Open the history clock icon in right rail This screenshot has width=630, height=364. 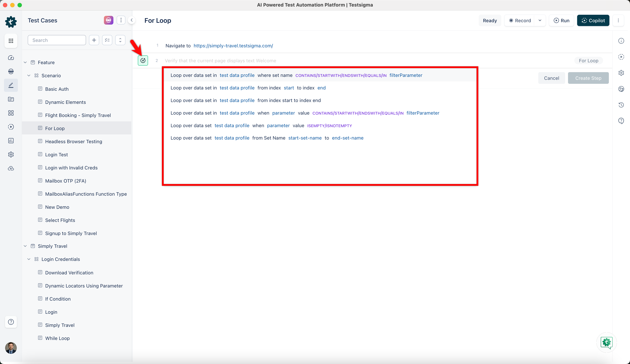[621, 105]
